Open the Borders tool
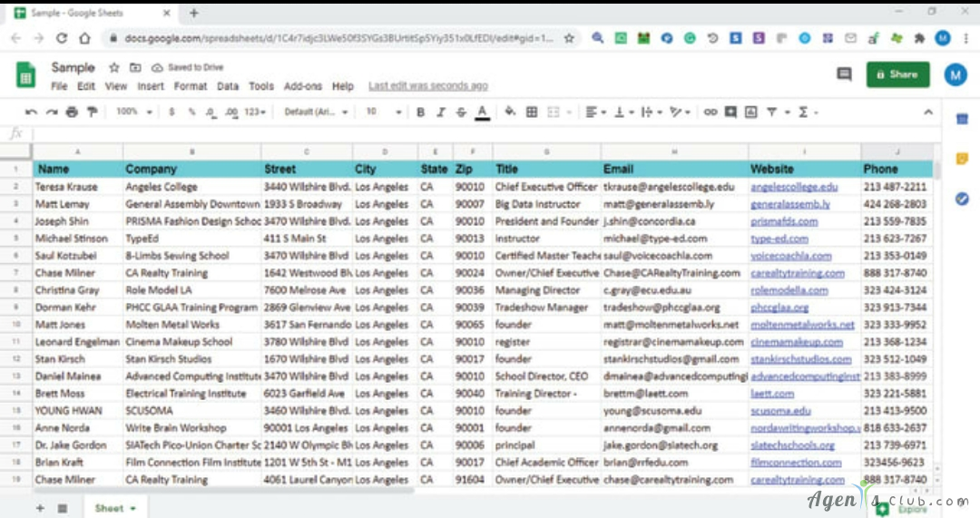 tap(531, 112)
